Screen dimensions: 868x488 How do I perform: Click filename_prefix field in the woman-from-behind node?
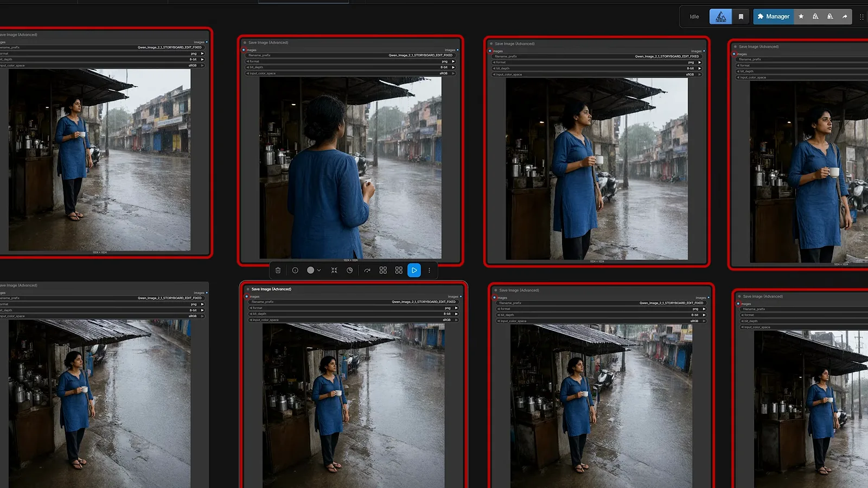[x=350, y=55]
